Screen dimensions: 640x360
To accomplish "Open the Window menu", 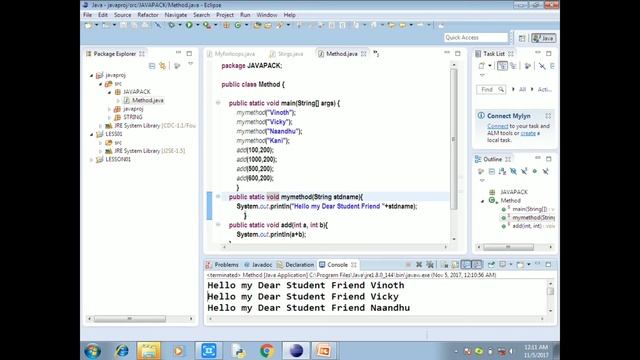I will pos(267,15).
